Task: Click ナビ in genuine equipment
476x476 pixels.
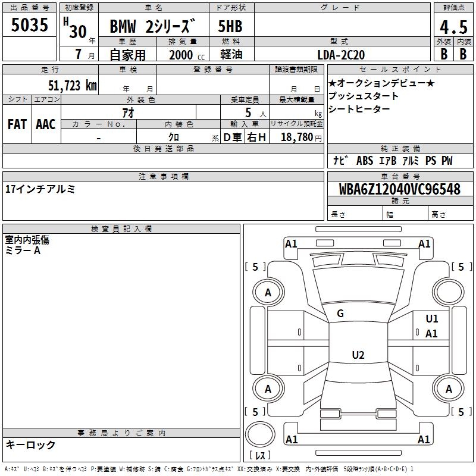Action: click(340, 160)
